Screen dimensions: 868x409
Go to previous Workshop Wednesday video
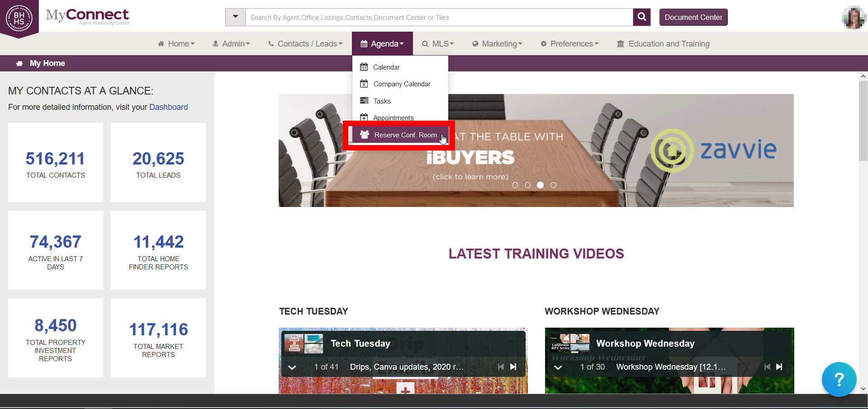coord(767,367)
